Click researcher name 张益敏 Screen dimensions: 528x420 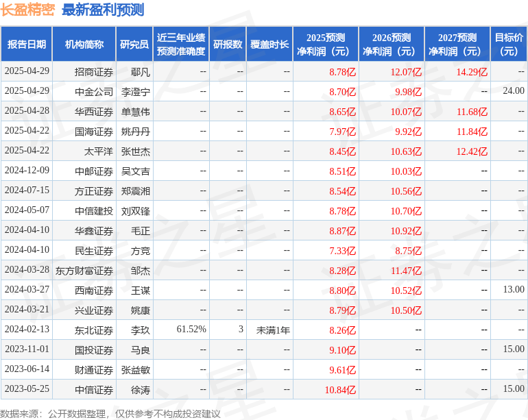tap(136, 370)
